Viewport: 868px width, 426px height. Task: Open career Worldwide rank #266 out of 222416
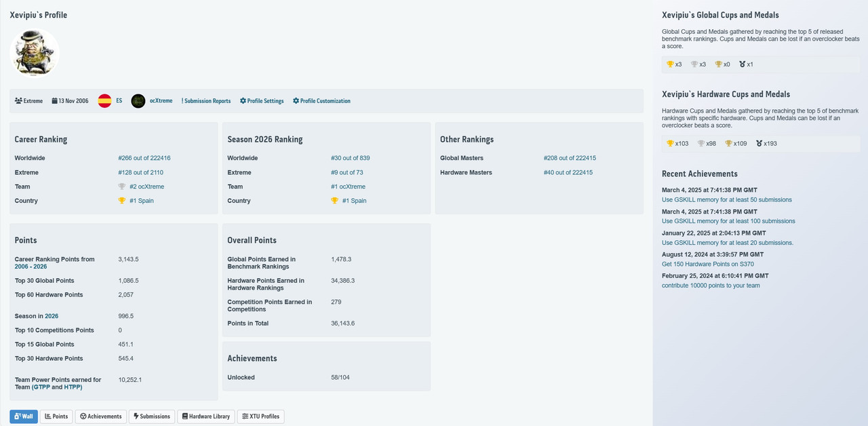point(144,158)
